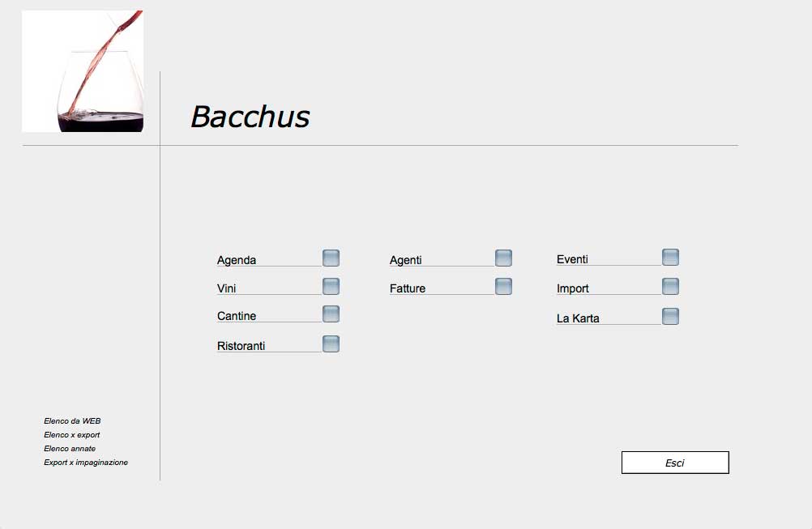Open Cantine using its square button
812x529 pixels.
click(x=331, y=314)
